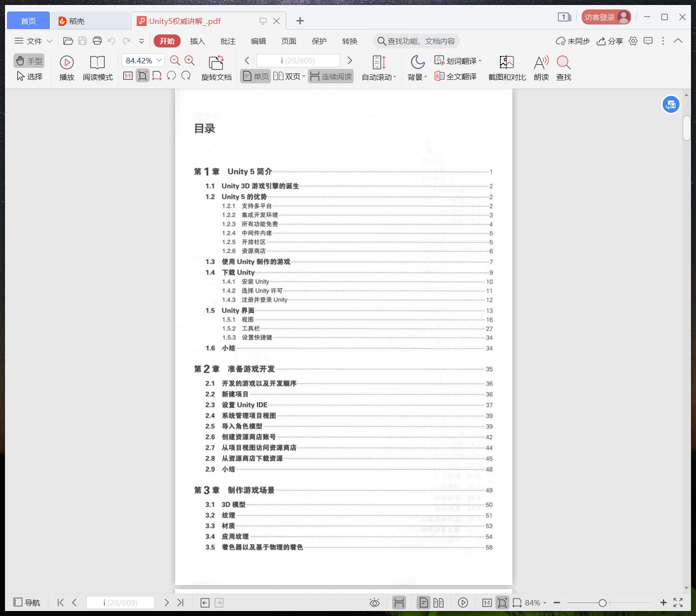Click the print icon
696x616 pixels.
[x=97, y=41]
